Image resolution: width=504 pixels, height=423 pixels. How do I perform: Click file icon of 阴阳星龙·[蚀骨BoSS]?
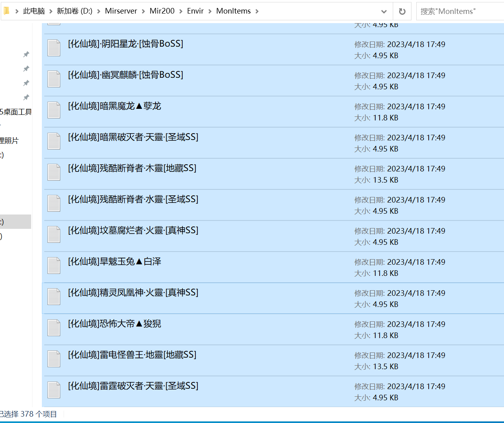(x=54, y=48)
